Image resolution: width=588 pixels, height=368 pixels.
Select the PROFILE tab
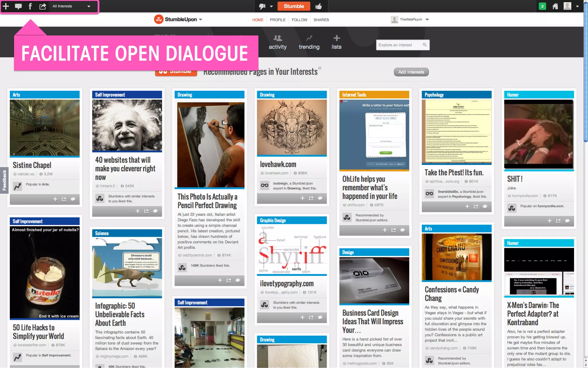click(x=278, y=20)
